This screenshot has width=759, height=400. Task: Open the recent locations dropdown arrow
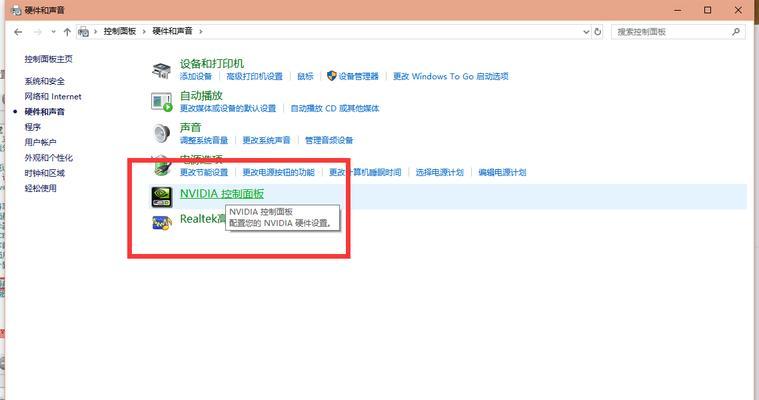click(53, 32)
